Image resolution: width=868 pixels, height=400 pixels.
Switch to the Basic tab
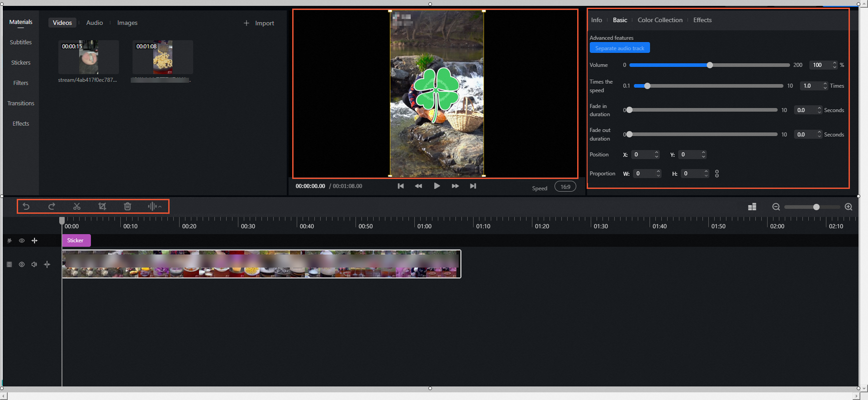point(620,20)
